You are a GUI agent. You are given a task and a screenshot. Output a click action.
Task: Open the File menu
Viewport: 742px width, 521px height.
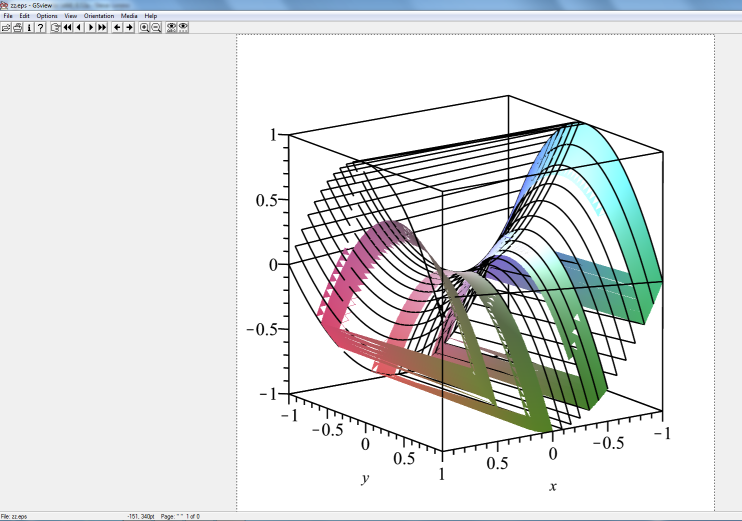[8, 16]
